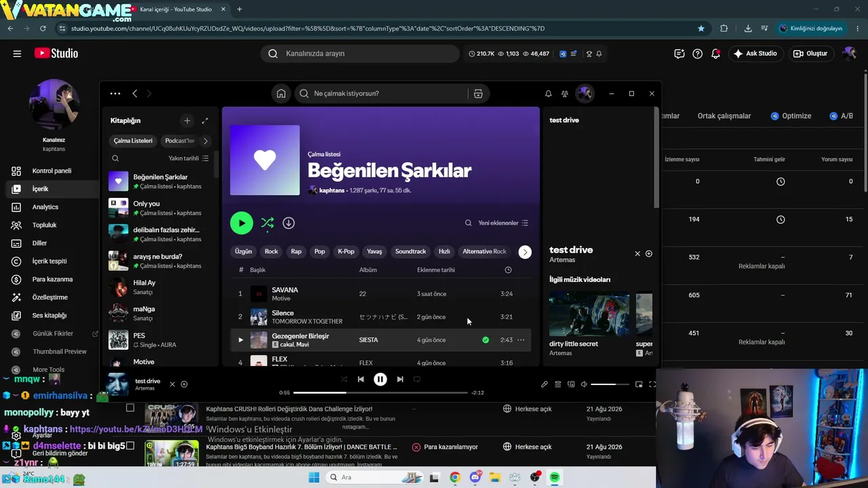Toggle repeat in Spotify player bar
The height and width of the screenshot is (488, 868).
417,380
